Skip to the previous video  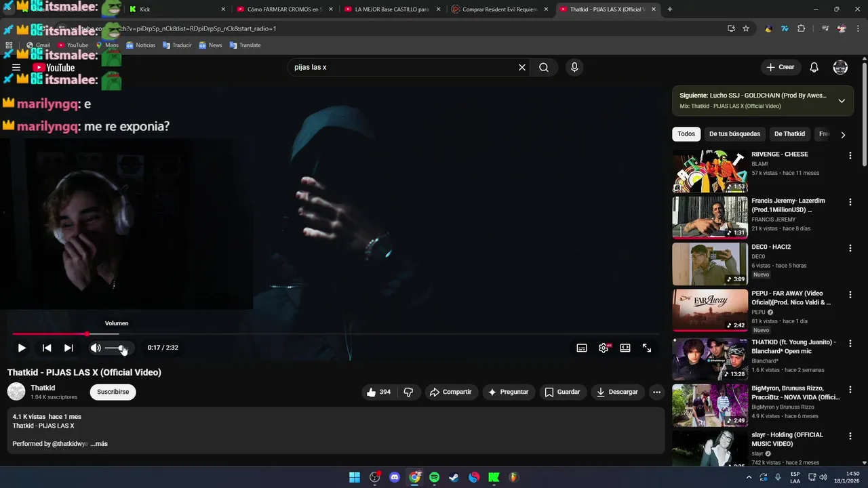(47, 348)
